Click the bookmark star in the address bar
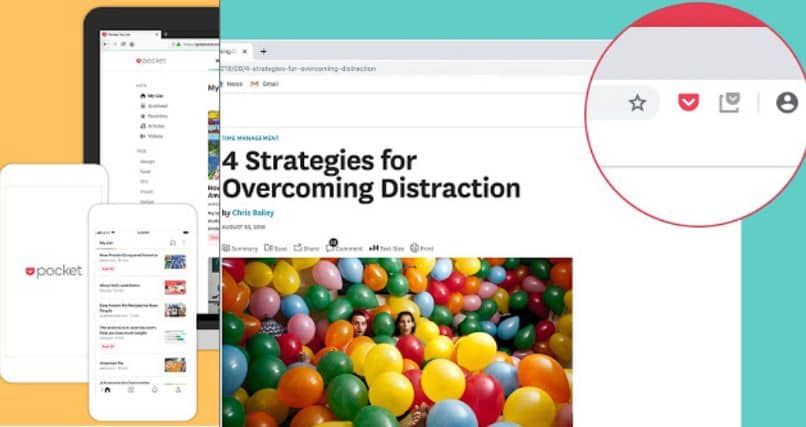Screen dimensions: 806x427 tap(637, 103)
